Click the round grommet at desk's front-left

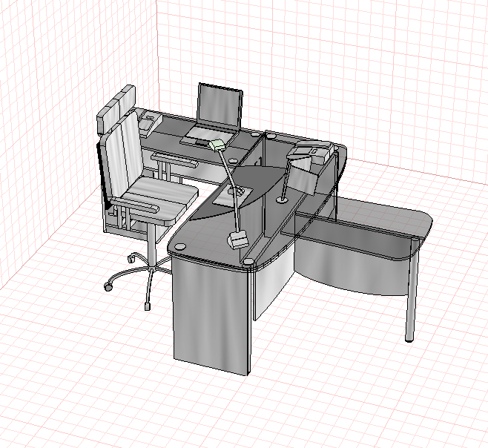(x=179, y=246)
